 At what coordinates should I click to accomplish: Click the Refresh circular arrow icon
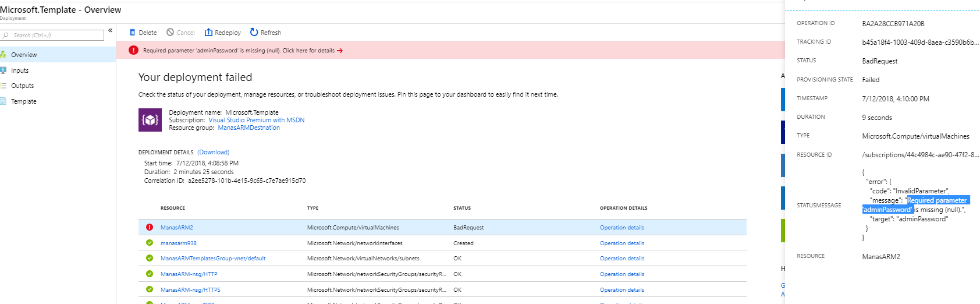[254, 33]
